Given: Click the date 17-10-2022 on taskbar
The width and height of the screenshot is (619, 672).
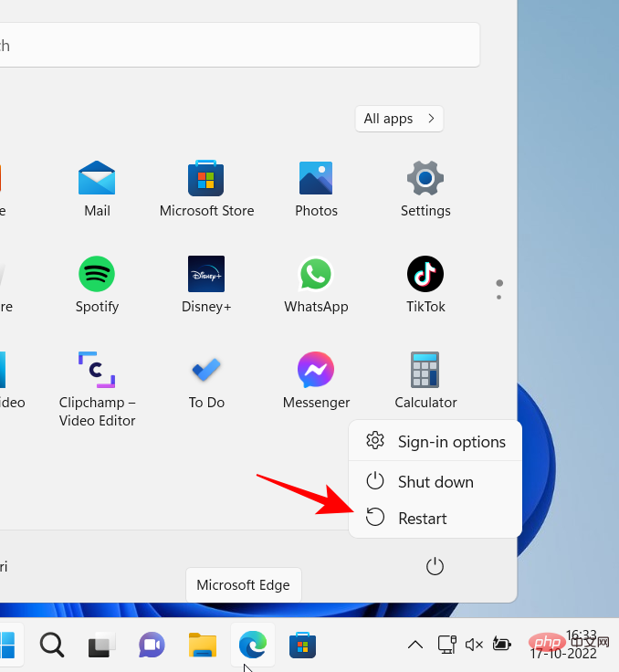Looking at the screenshot, I should pyautogui.click(x=563, y=654).
